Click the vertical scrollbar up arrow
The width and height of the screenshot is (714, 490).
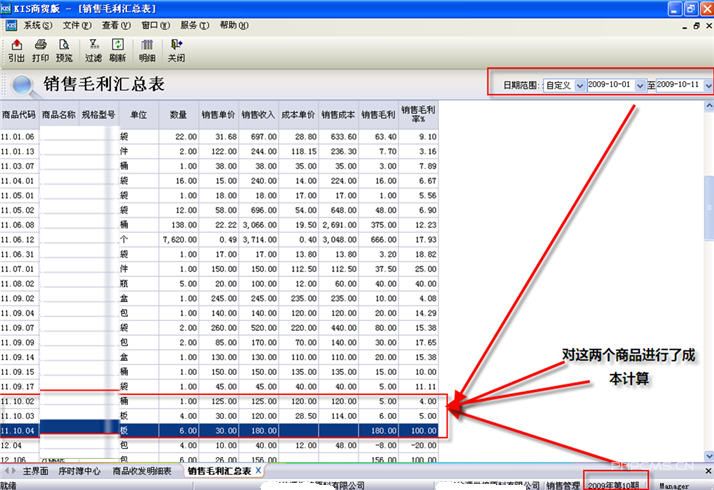pos(707,107)
